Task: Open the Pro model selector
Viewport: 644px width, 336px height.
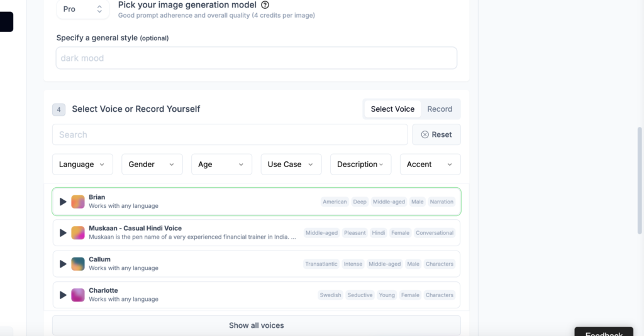Action: pos(82,9)
